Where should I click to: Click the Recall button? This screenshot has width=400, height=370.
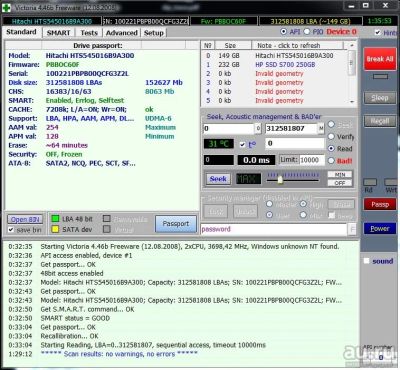tap(380, 121)
